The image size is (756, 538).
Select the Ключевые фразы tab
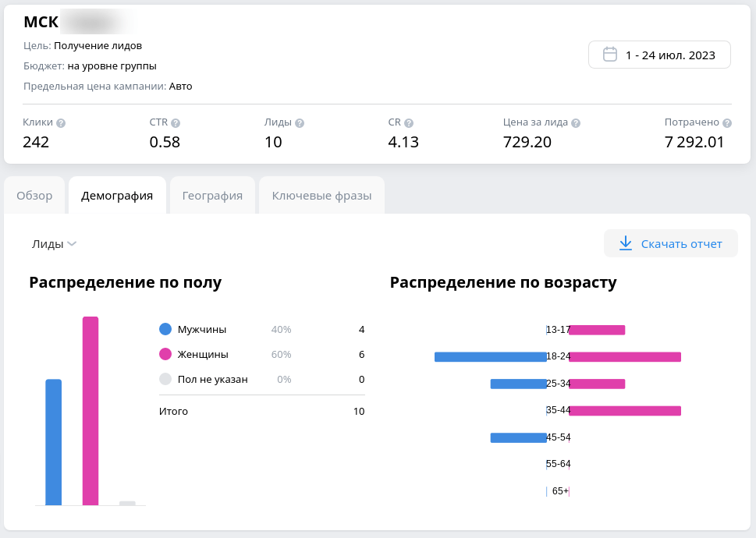point(321,196)
